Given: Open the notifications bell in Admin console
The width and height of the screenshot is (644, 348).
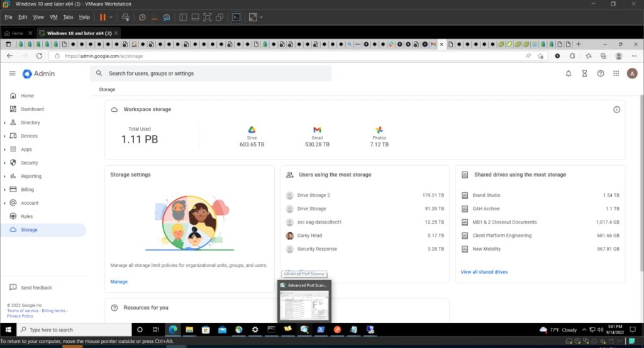Looking at the screenshot, I should 569,73.
